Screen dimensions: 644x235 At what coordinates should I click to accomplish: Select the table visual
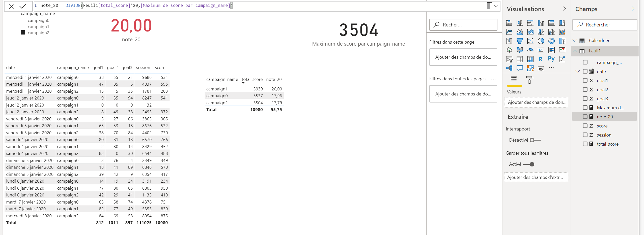(520, 59)
